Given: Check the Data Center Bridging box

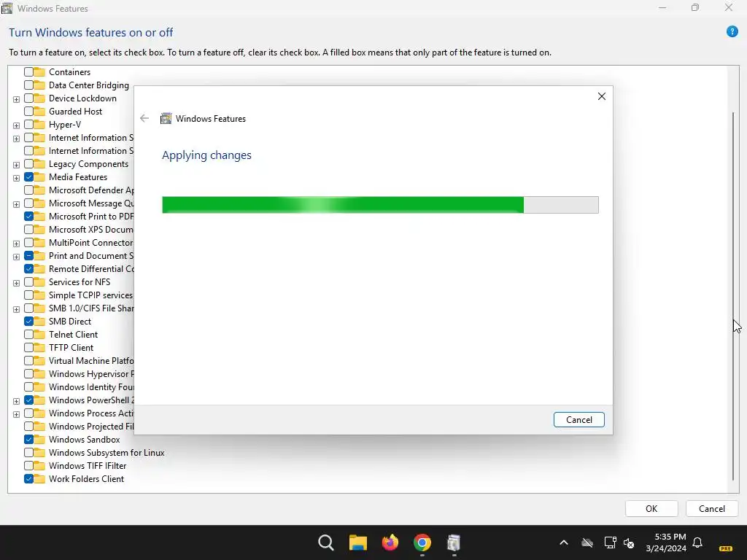Looking at the screenshot, I should 28,85.
